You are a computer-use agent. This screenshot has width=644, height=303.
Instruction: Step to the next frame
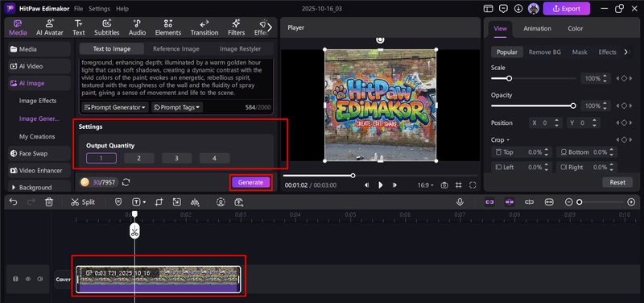394,185
